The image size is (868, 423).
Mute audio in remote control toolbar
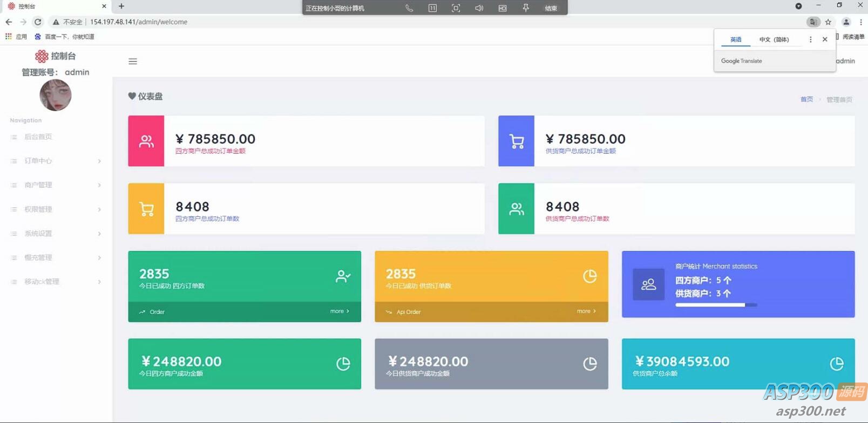479,8
